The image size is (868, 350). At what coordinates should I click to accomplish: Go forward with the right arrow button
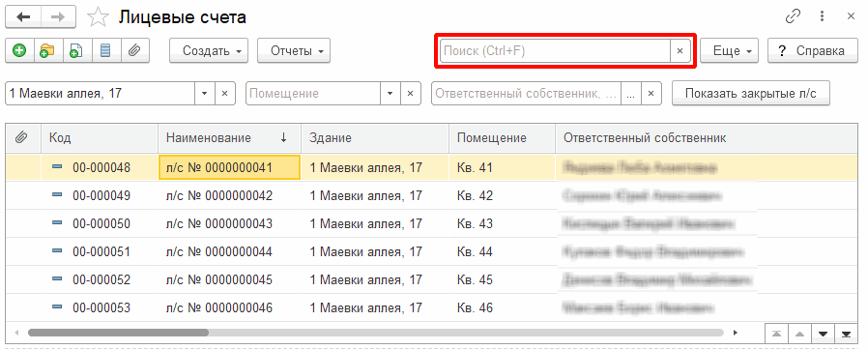[x=58, y=17]
